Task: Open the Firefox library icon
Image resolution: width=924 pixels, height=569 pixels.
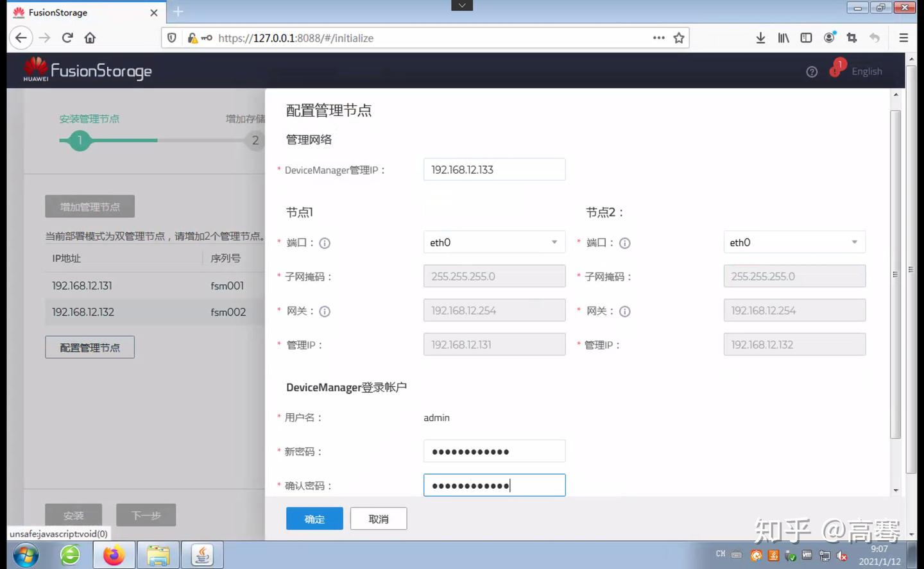Action: click(x=783, y=38)
